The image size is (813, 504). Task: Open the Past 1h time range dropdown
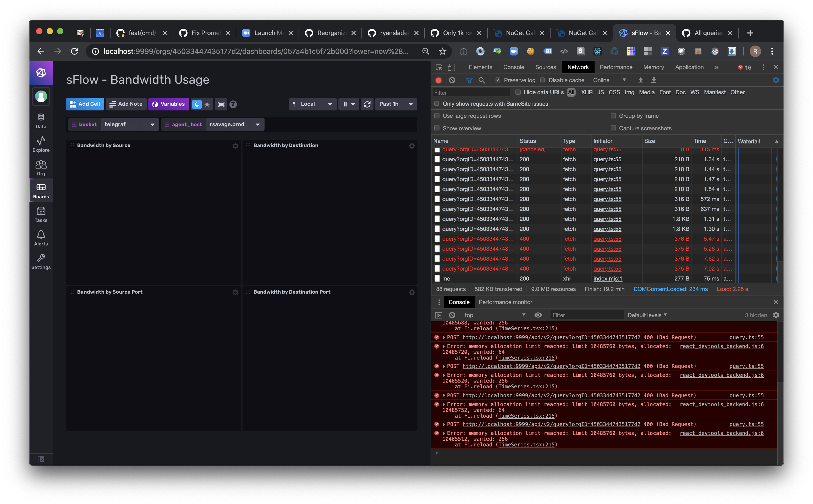(396, 104)
